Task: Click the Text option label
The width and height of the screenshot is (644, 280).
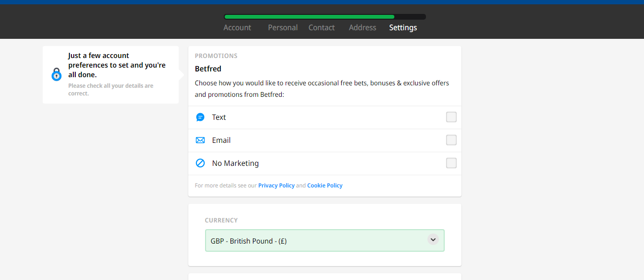Action: pos(219,117)
